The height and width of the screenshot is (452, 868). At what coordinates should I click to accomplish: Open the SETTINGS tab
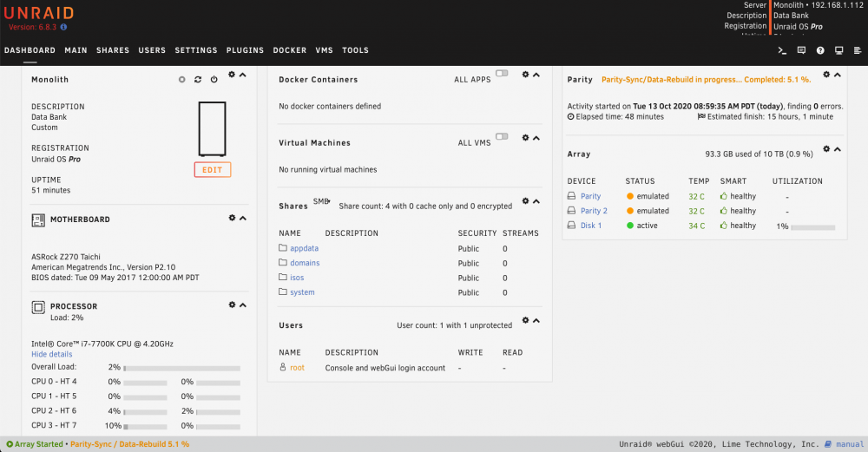[x=196, y=50]
